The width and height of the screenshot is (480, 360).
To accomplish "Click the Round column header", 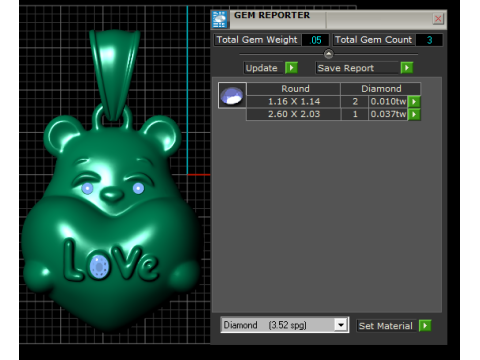I will (x=294, y=89).
